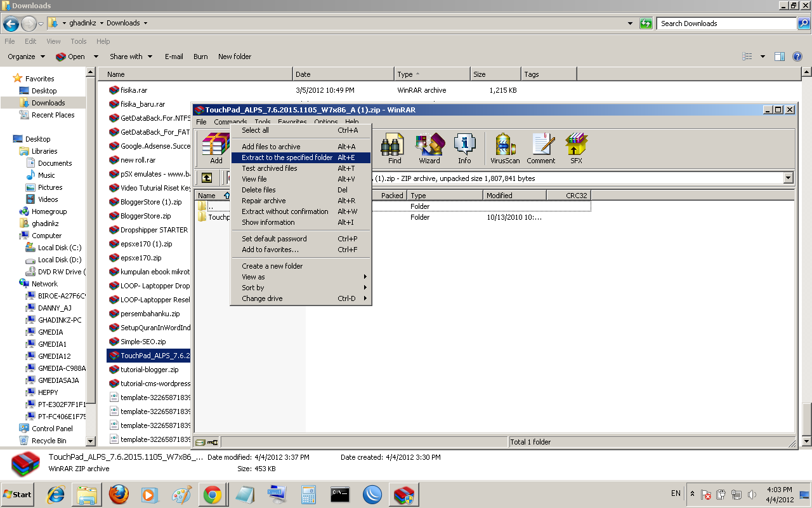Screen dimensions: 812x508
Task: Run VirusScan from WinRAR toolbar
Action: coord(505,149)
